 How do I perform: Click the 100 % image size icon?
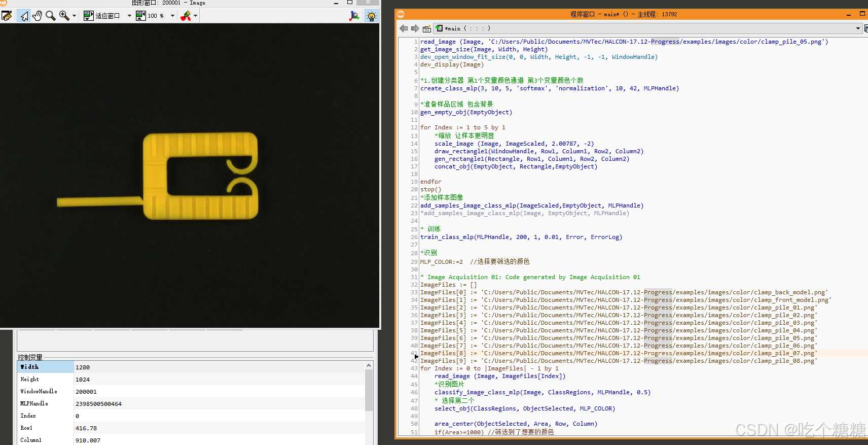coord(141,16)
